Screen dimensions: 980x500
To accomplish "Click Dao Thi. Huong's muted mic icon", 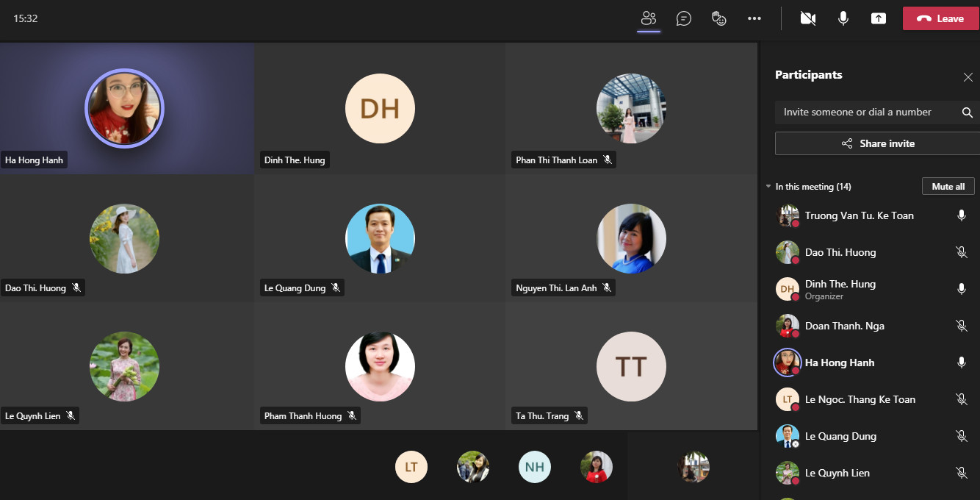I will pos(961,252).
